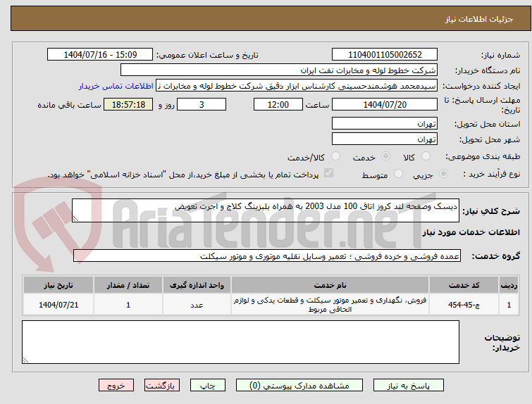This screenshot has width=532, height=404.
Task: Click the شماره نیاز number field
Action: click(385, 55)
